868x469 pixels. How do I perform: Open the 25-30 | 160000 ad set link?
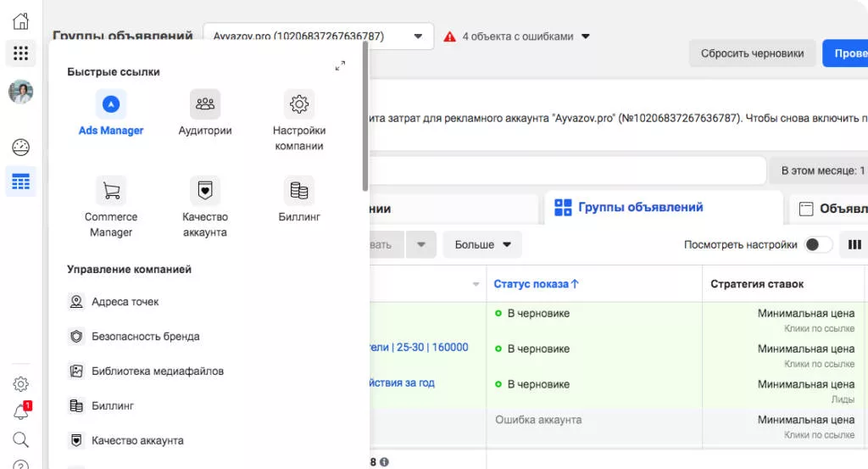coord(419,347)
